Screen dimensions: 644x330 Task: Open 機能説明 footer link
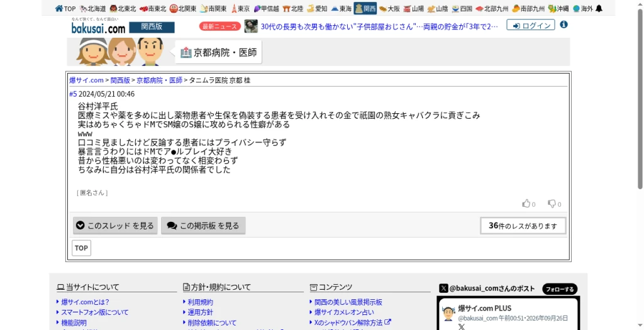pos(74,323)
